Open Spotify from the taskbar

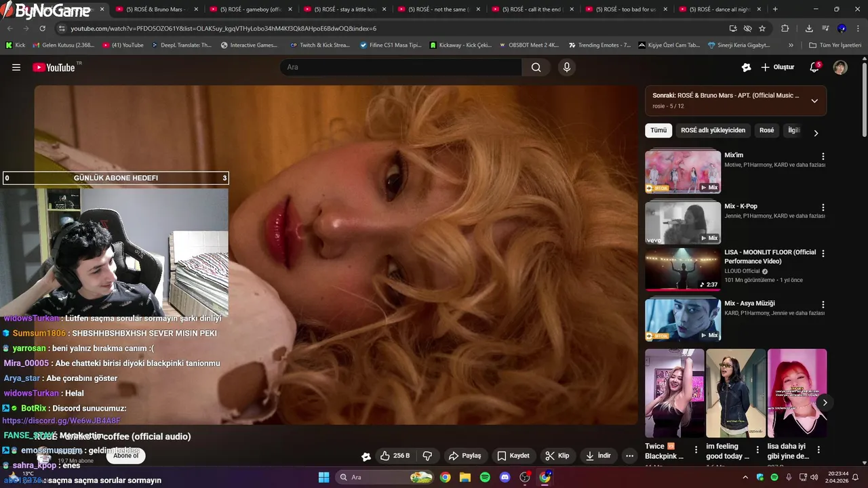pos(485,477)
